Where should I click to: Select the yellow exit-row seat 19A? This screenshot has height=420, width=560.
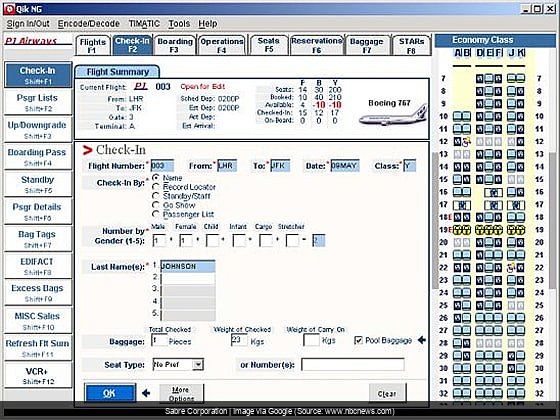457,230
